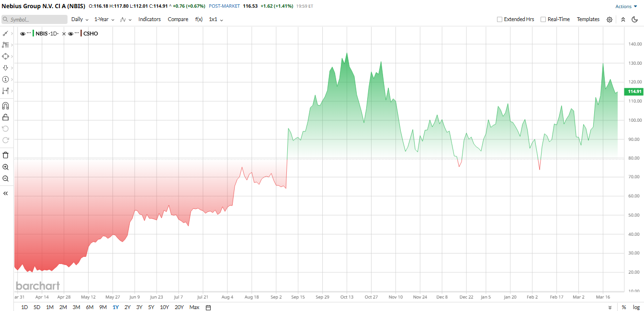This screenshot has height=311, width=644.
Task: Zoom in on the chart
Action: click(x=6, y=167)
